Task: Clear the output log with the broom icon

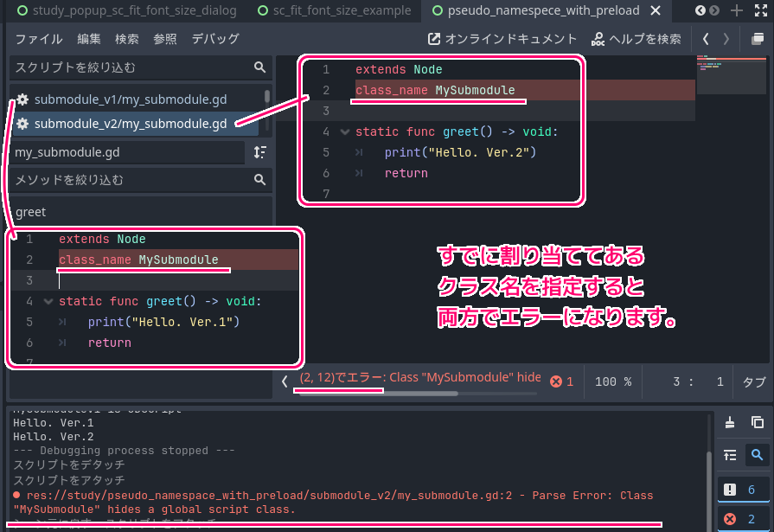Action: point(729,423)
